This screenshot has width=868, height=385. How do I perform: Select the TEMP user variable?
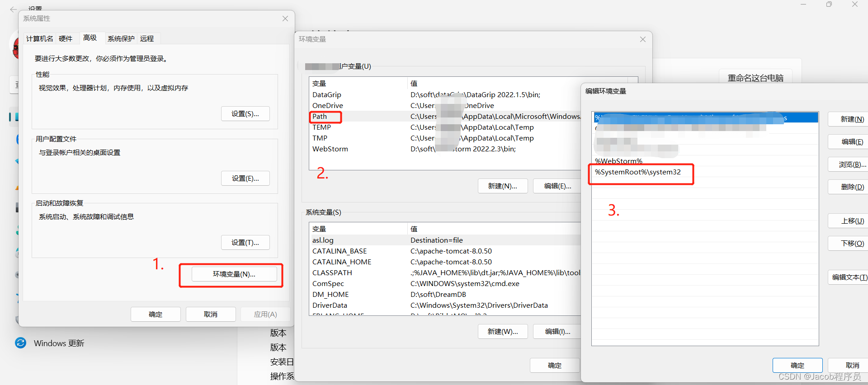click(x=445, y=127)
